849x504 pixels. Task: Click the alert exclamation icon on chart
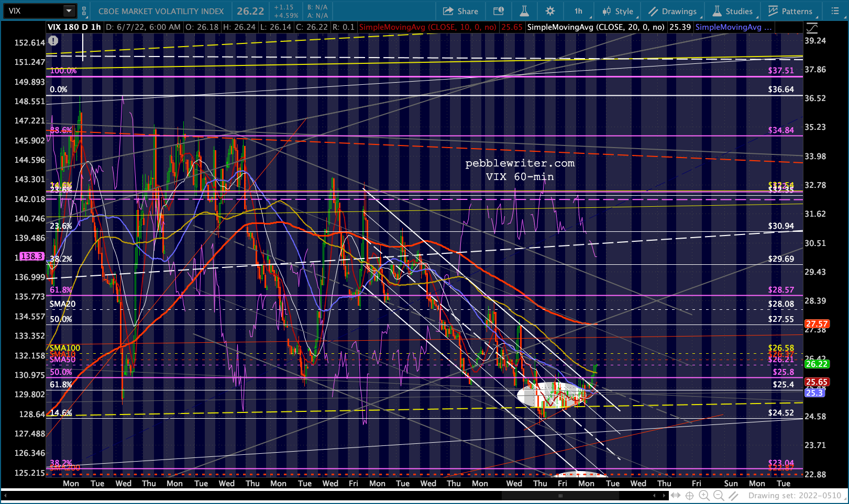coord(53,41)
